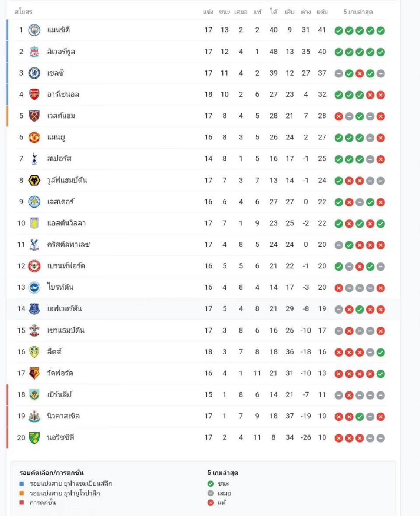420x516 pixels.
Task: Click the Newcastle club crest icon
Action: click(x=34, y=416)
